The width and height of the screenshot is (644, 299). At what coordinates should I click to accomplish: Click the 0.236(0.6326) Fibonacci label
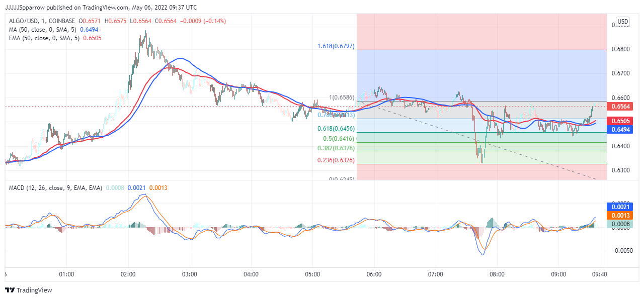336,160
